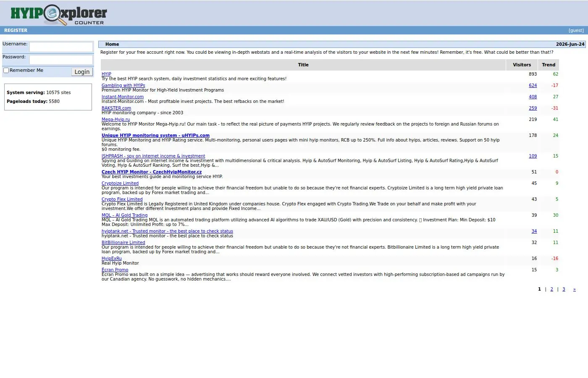This screenshot has height=378, width=588.
Task: Click the HYIP Explorer Counter logo
Action: 58,15
